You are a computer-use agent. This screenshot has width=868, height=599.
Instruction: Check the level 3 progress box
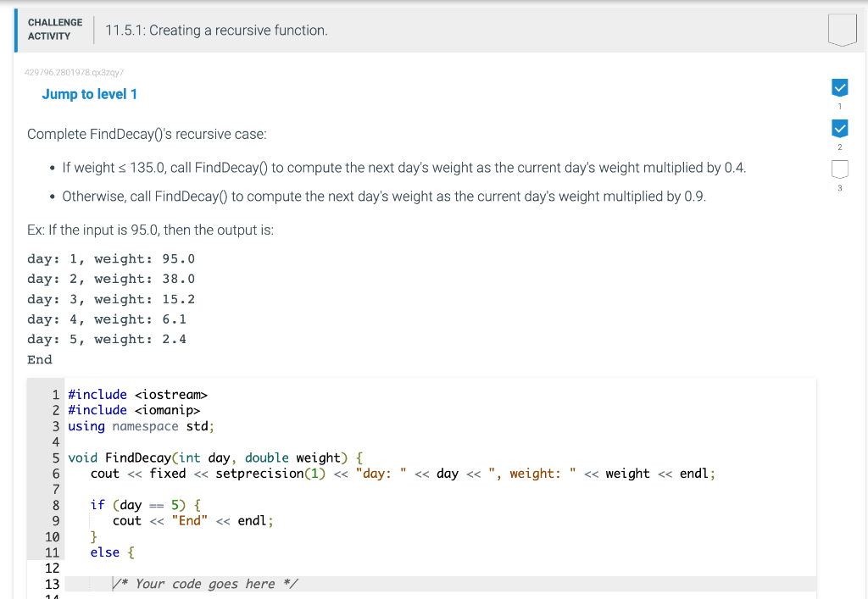coord(839,169)
